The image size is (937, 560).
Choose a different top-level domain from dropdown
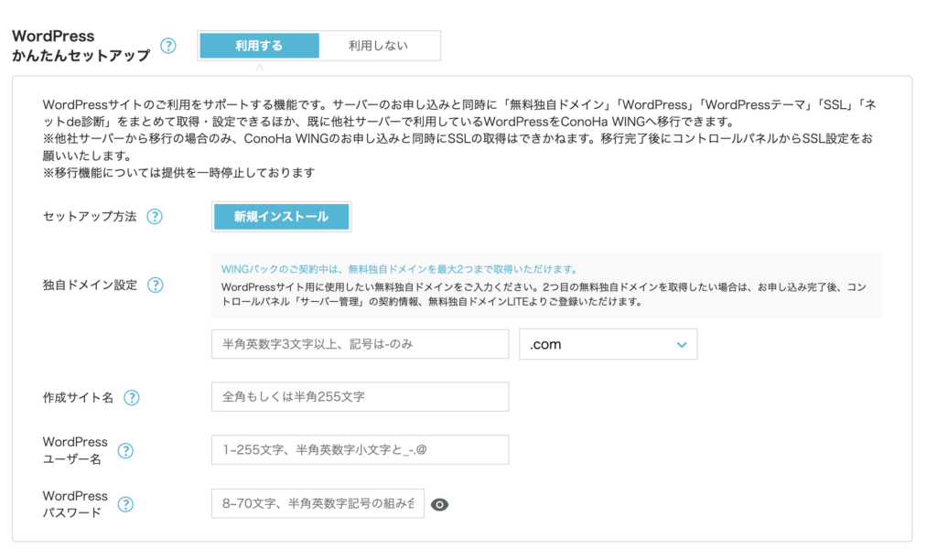tap(609, 344)
